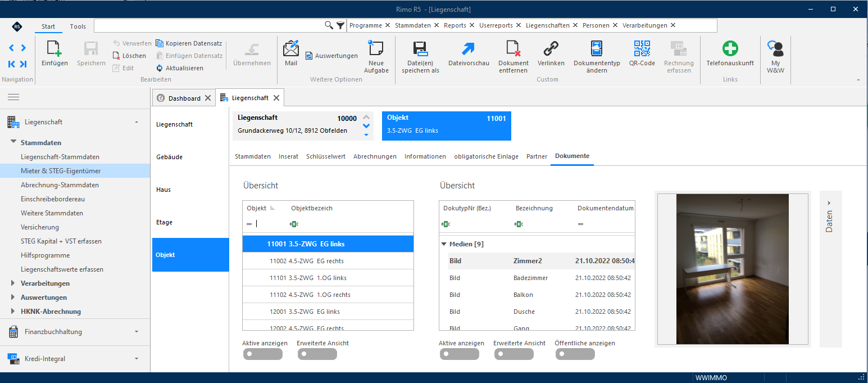Toggle Aktive anzeigen under Objekt list
868x383 pixels.
(262, 354)
